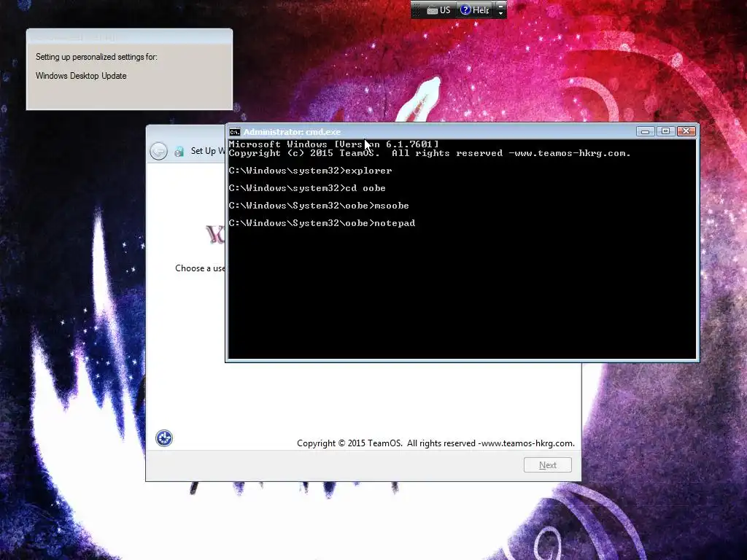The width and height of the screenshot is (747, 560).
Task: Click the copyright line in cmd window
Action: coord(430,153)
